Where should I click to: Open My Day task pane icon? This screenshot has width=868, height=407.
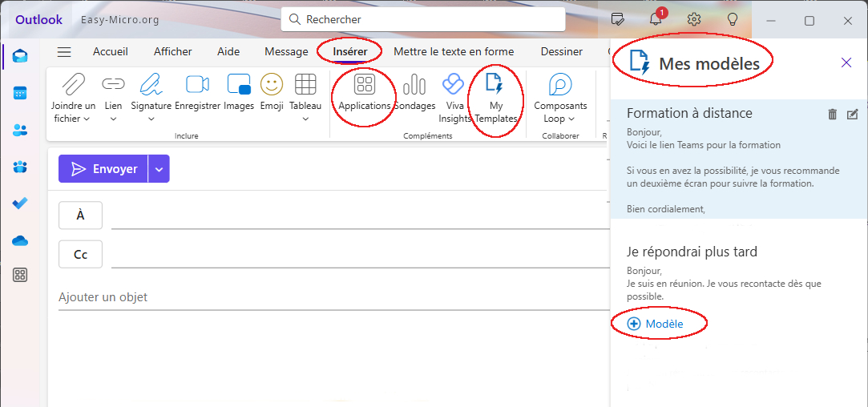click(x=617, y=20)
